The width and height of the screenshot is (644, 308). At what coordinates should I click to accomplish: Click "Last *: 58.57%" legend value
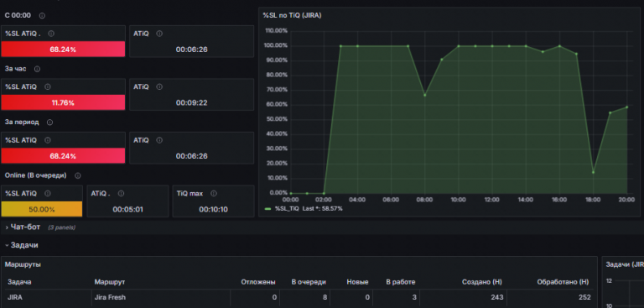click(x=322, y=208)
